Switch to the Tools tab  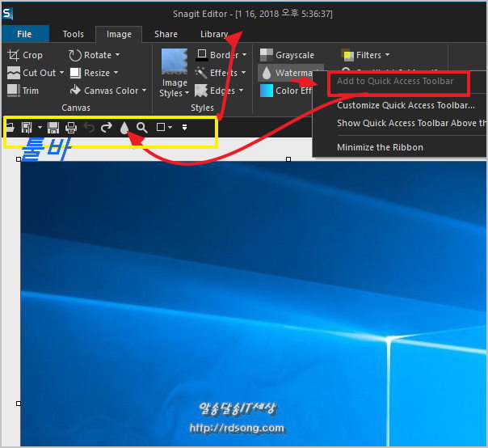pyautogui.click(x=74, y=34)
